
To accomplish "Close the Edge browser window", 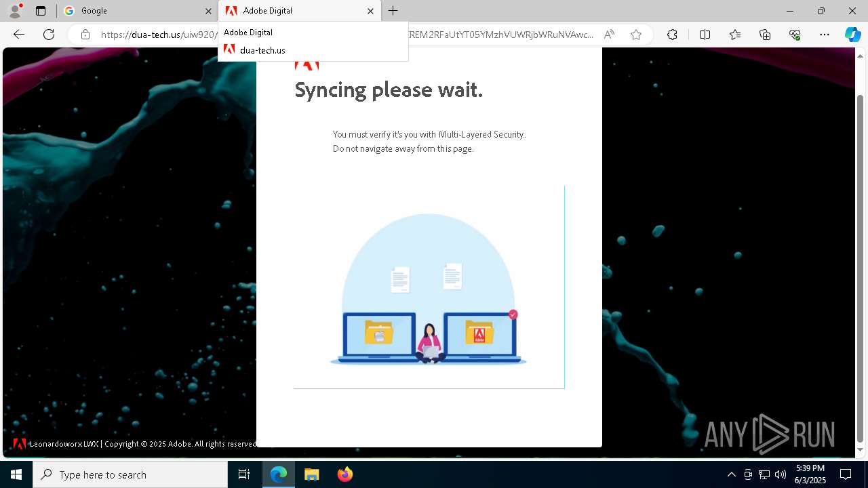I will pyautogui.click(x=852, y=11).
